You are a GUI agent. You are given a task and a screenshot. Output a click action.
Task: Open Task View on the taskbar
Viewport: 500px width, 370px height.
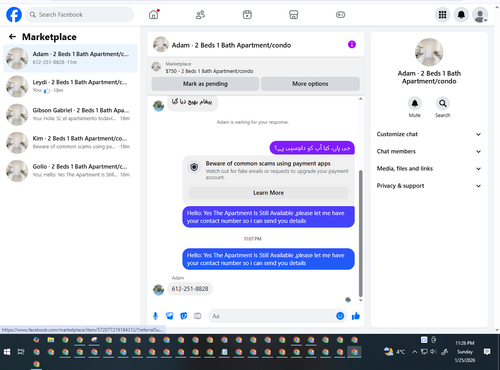click(21, 352)
